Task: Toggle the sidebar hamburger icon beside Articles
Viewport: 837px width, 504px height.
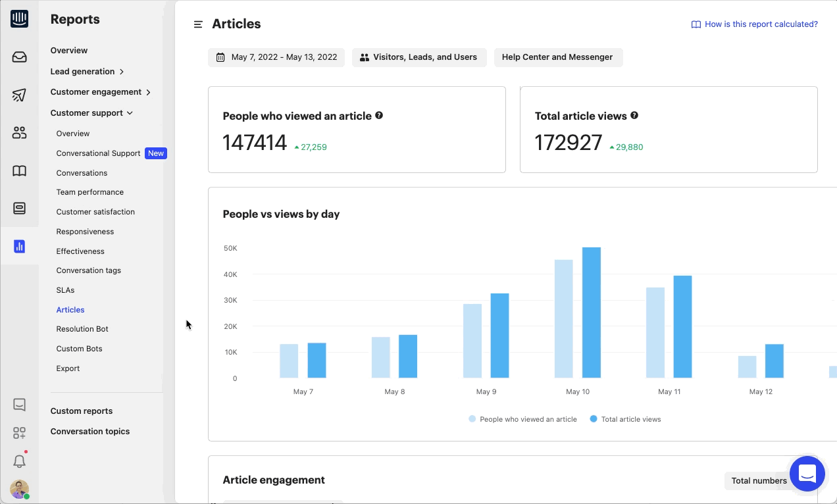Action: pos(198,24)
